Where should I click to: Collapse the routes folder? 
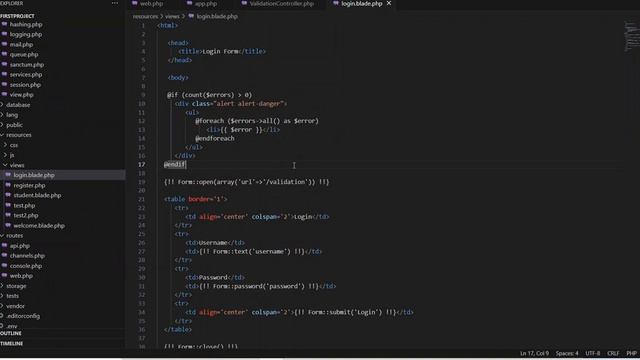pos(14,236)
